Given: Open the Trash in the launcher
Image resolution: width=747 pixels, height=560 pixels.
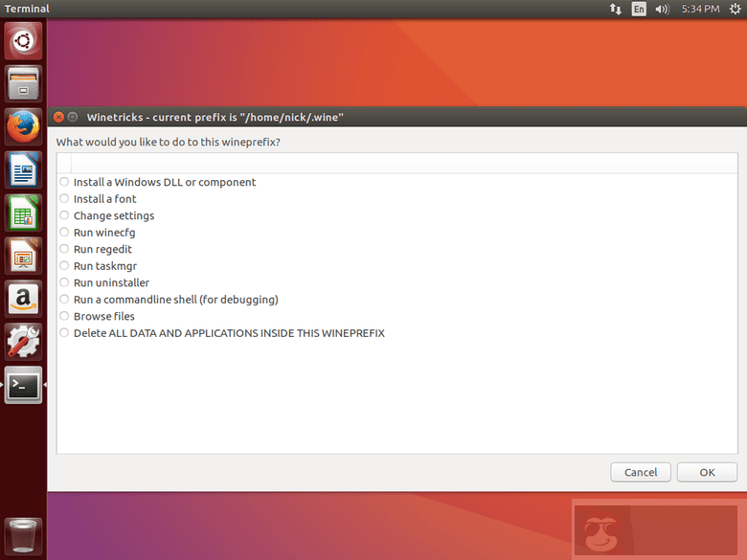Looking at the screenshot, I should (x=23, y=536).
